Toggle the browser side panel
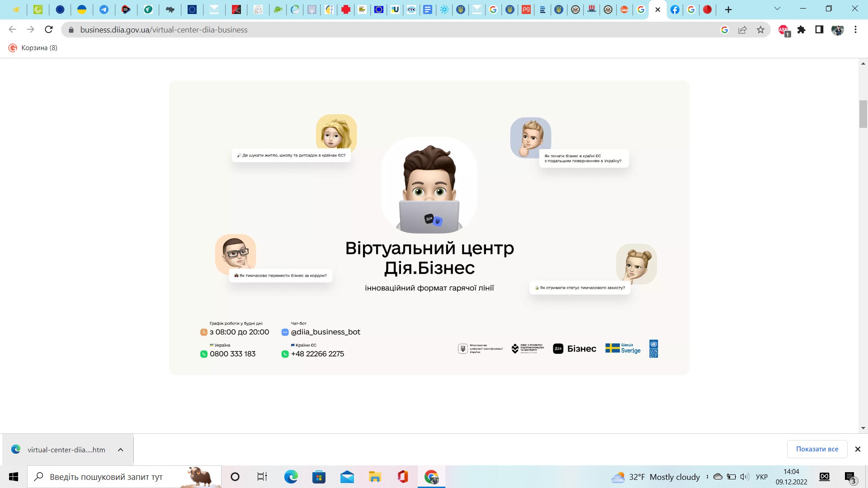868x488 pixels. point(819,30)
